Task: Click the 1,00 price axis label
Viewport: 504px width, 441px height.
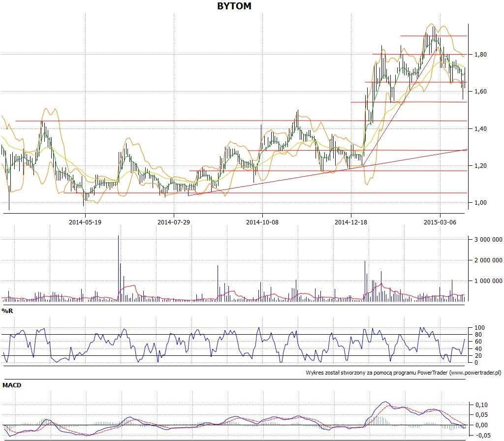Action: pos(480,203)
